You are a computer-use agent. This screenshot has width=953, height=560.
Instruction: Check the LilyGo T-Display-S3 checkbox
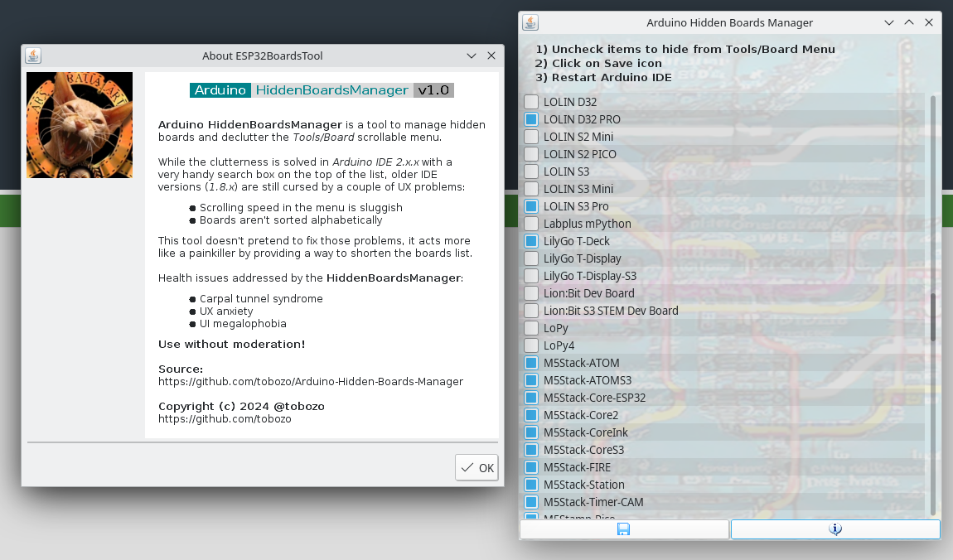click(x=531, y=276)
